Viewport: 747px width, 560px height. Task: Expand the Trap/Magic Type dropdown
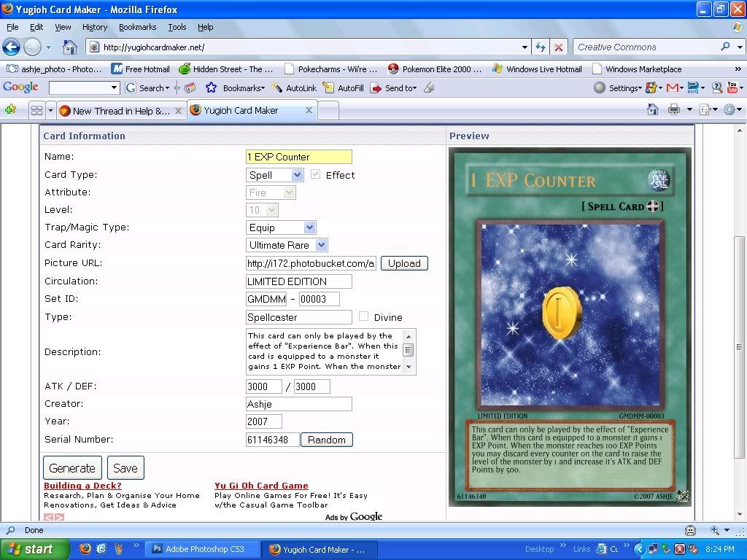282,227
